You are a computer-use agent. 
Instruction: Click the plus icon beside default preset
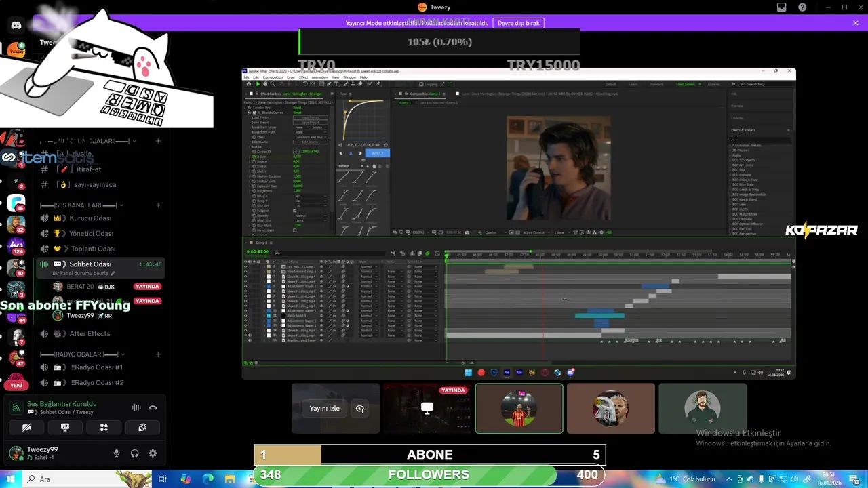(368, 166)
